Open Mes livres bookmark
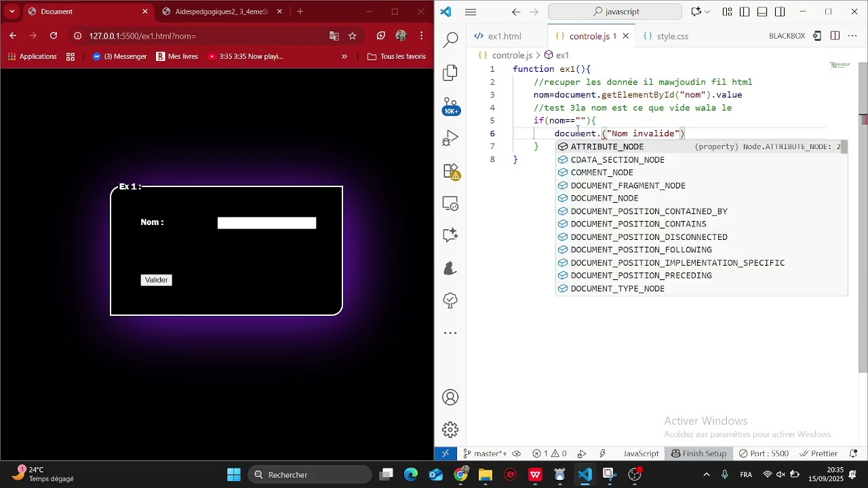 [177, 56]
